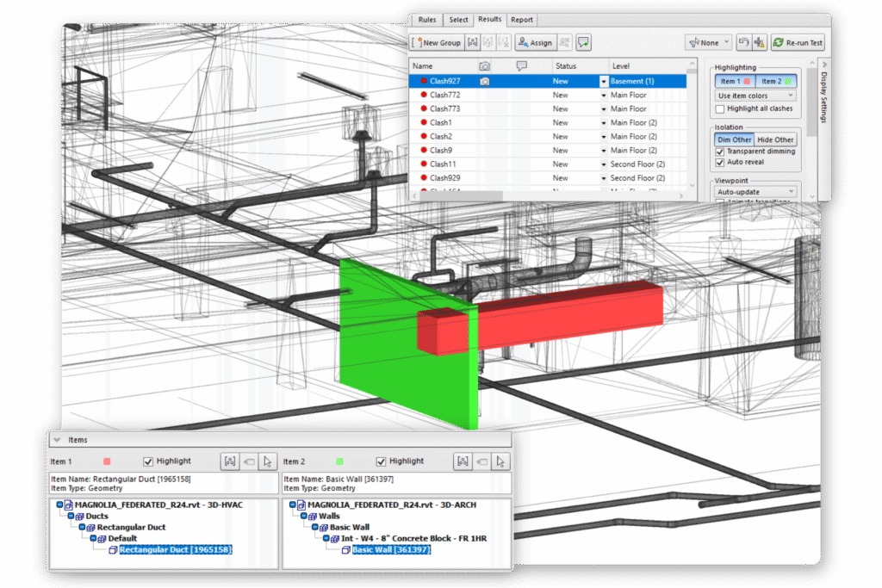Click file icon of MAGNOLIA 3D-ARCH node
Screen dimensions: 882x588
pyautogui.click(x=301, y=504)
